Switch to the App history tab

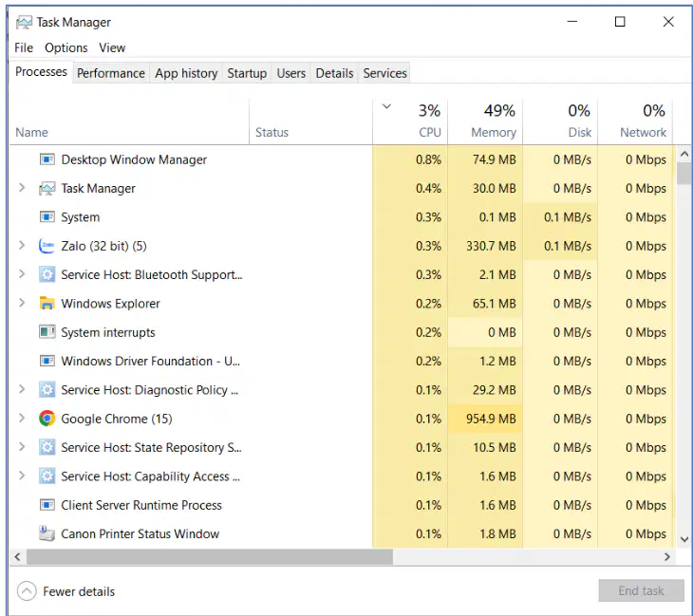pos(186,73)
